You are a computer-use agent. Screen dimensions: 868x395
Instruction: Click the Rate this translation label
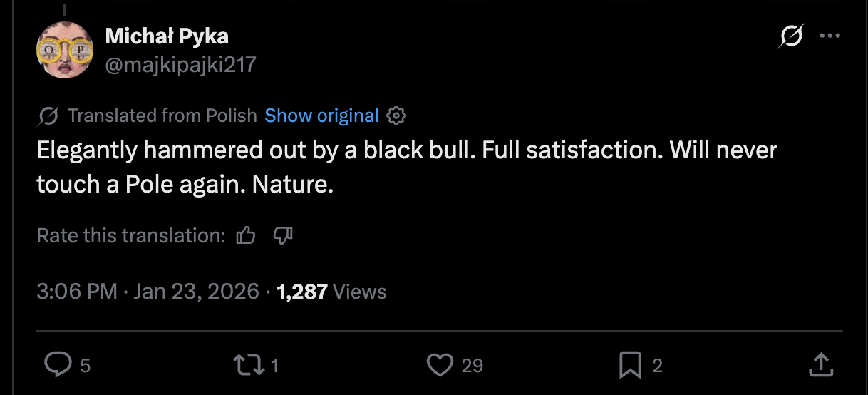tap(131, 235)
